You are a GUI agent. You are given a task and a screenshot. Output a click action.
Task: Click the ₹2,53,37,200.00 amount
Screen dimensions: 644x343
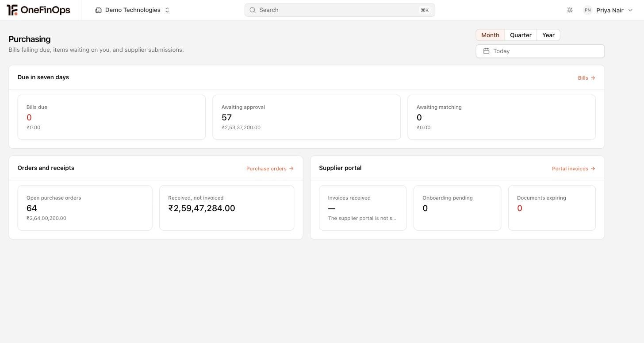241,127
